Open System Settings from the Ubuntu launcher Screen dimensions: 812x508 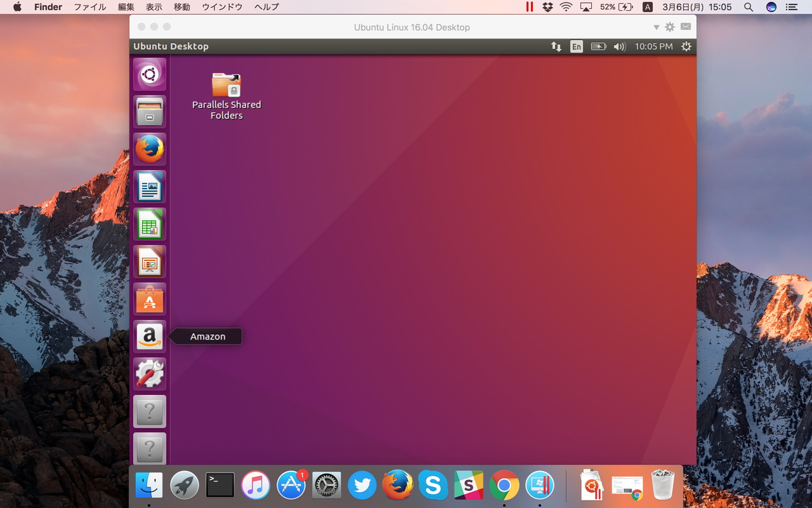tap(150, 373)
